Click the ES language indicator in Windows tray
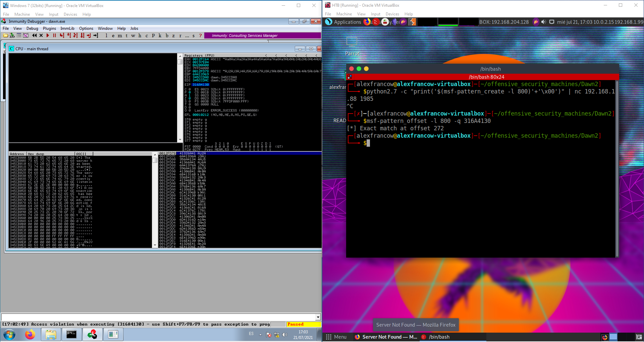Viewport: 644px width, 342px height. (251, 334)
